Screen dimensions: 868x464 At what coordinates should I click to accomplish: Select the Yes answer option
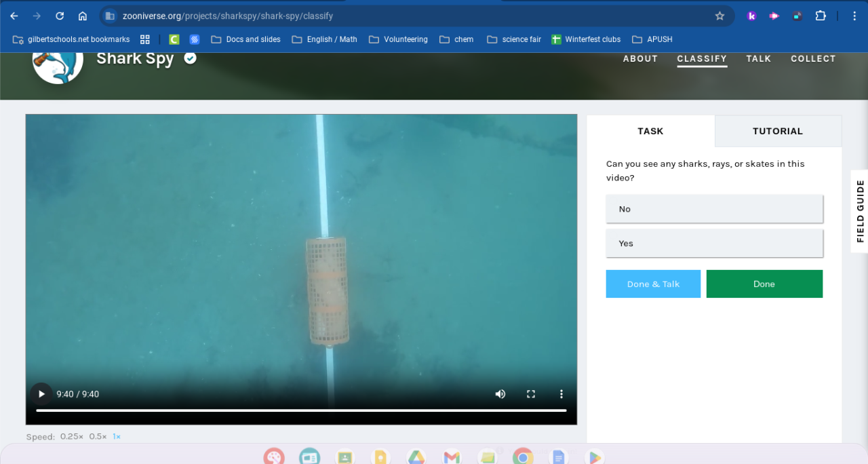[714, 244]
